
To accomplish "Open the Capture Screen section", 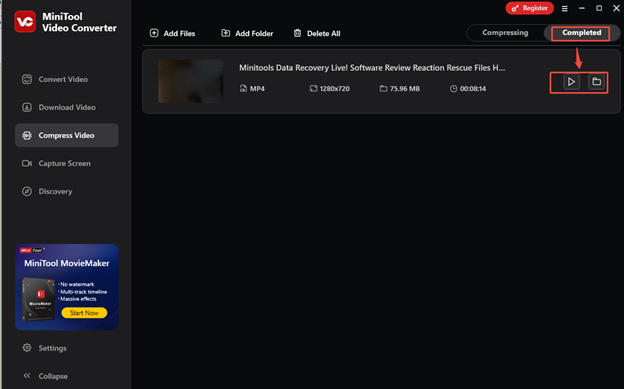I will [66, 164].
